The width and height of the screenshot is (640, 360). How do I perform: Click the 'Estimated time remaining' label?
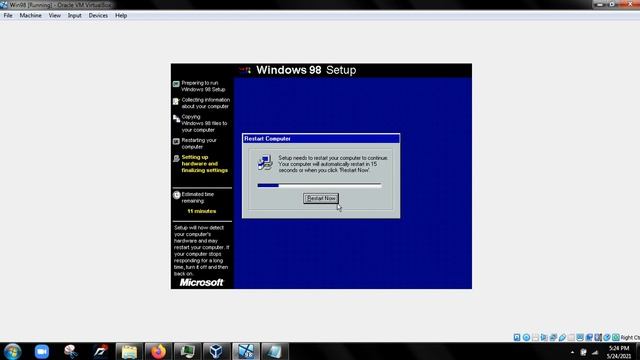tap(198, 198)
